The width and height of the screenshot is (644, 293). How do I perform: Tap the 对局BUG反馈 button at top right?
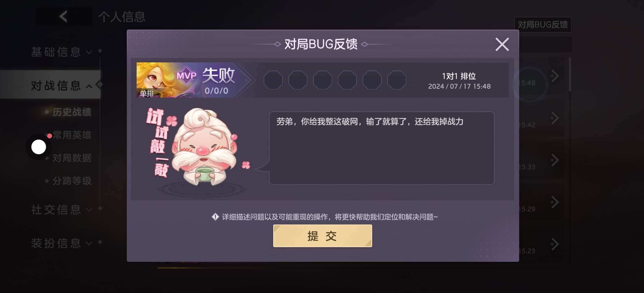(x=543, y=25)
